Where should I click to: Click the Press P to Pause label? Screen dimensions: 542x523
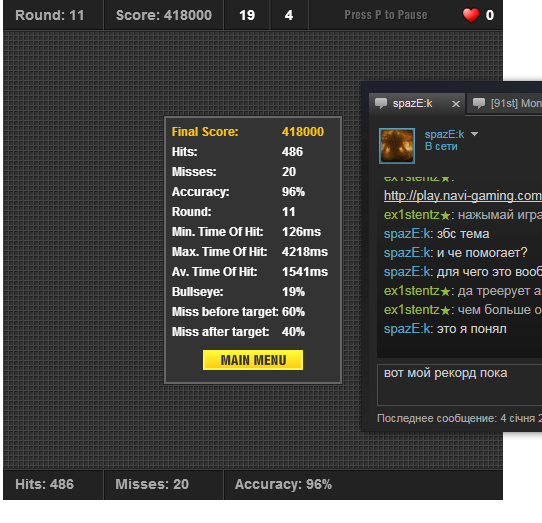coord(385,15)
